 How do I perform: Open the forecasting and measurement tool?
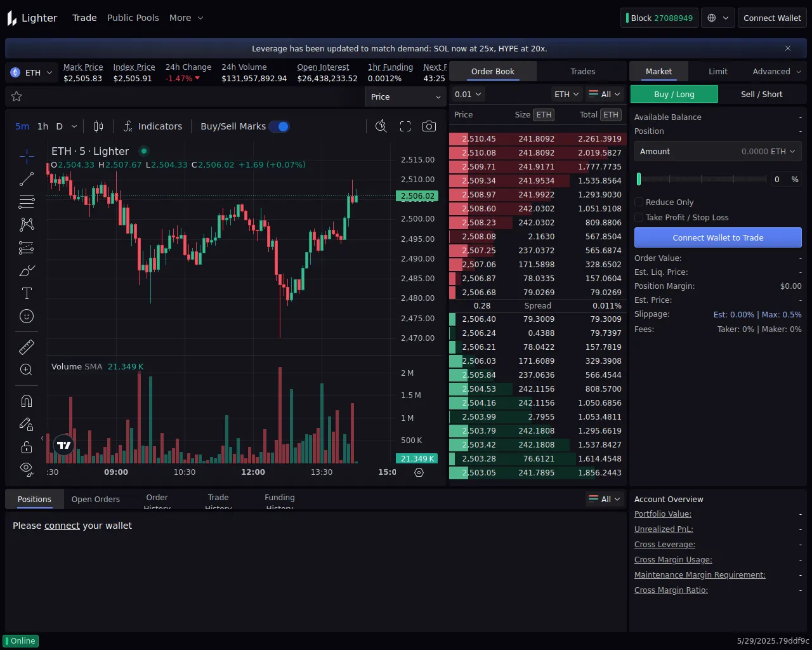tap(27, 248)
